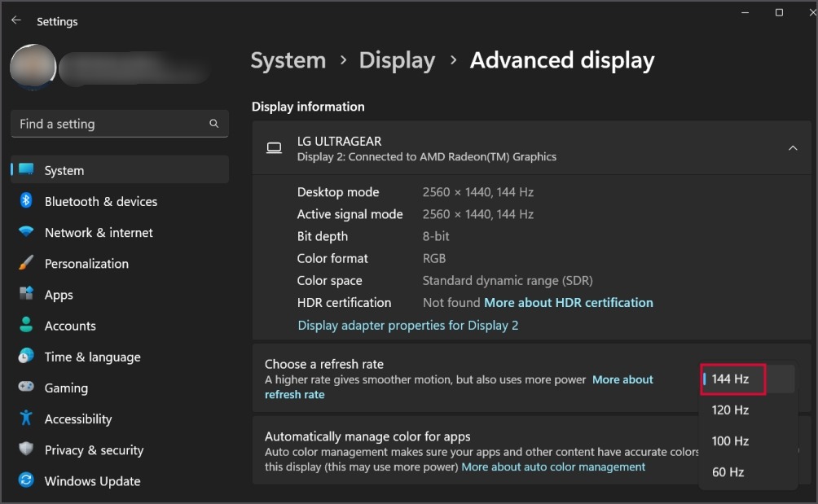The width and height of the screenshot is (818, 504).
Task: Open Display adapter properties for Display 2
Action: tap(408, 325)
